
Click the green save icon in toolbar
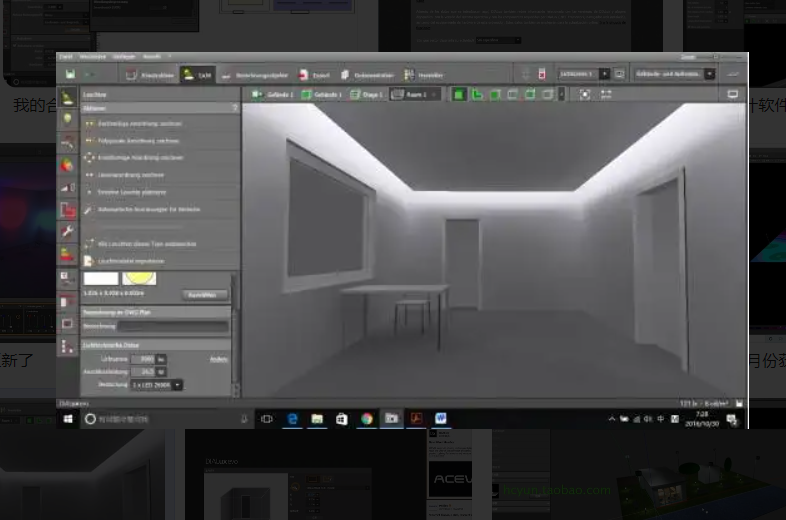coord(70,74)
